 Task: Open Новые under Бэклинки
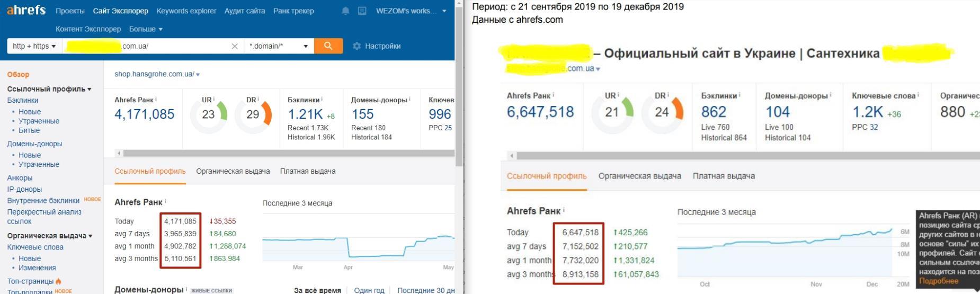tap(30, 112)
